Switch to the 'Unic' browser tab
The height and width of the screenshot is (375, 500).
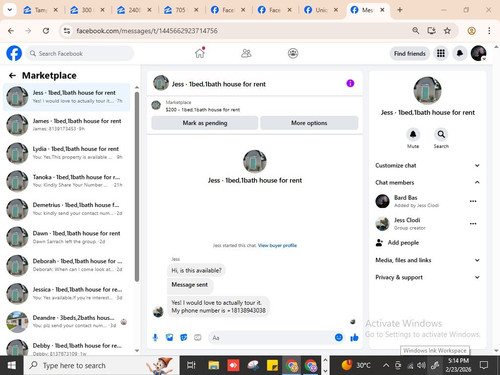[x=321, y=10]
